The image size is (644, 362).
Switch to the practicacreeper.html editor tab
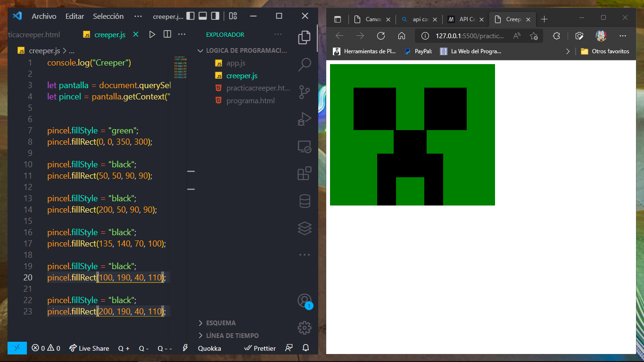point(34,34)
